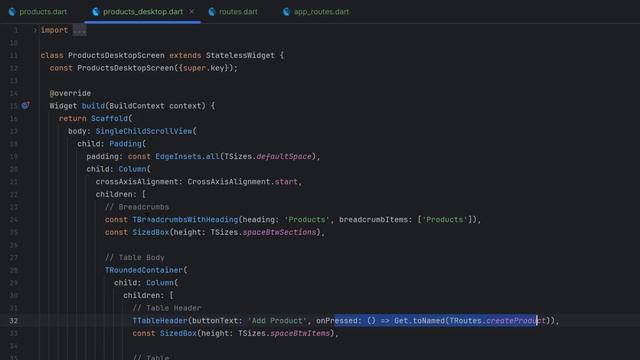The width and height of the screenshot is (640, 360).
Task: Click the 'Add Product' string literal
Action: click(x=277, y=321)
